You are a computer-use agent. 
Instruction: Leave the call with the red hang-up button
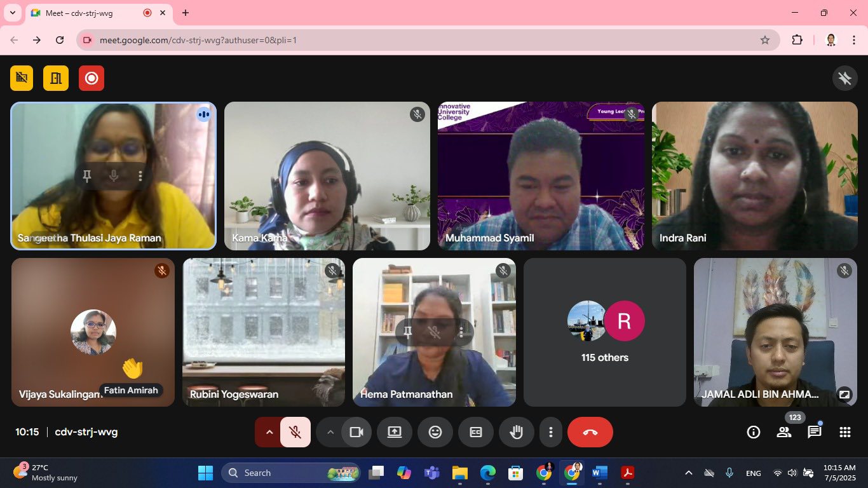tap(590, 432)
